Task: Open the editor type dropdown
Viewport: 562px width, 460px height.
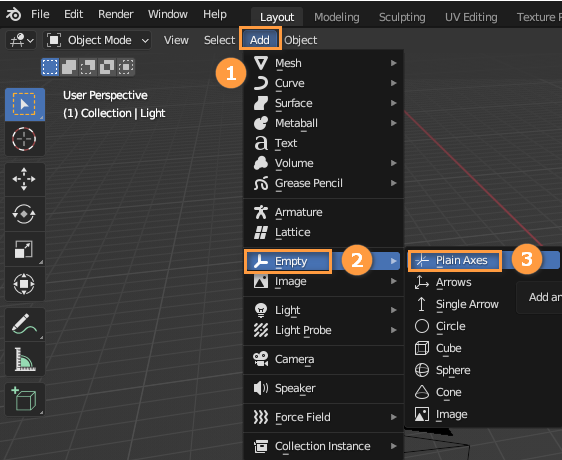Action: [x=21, y=40]
